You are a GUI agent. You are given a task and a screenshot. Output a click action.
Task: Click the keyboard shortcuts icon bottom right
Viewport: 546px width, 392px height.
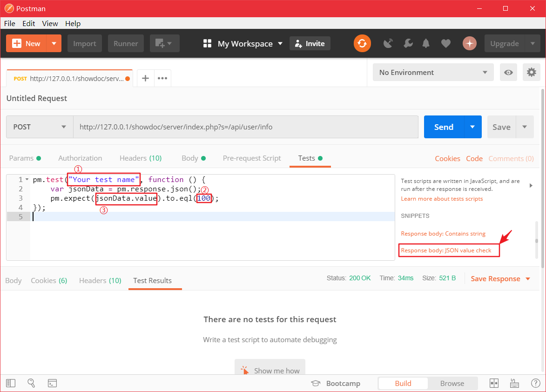click(514, 383)
